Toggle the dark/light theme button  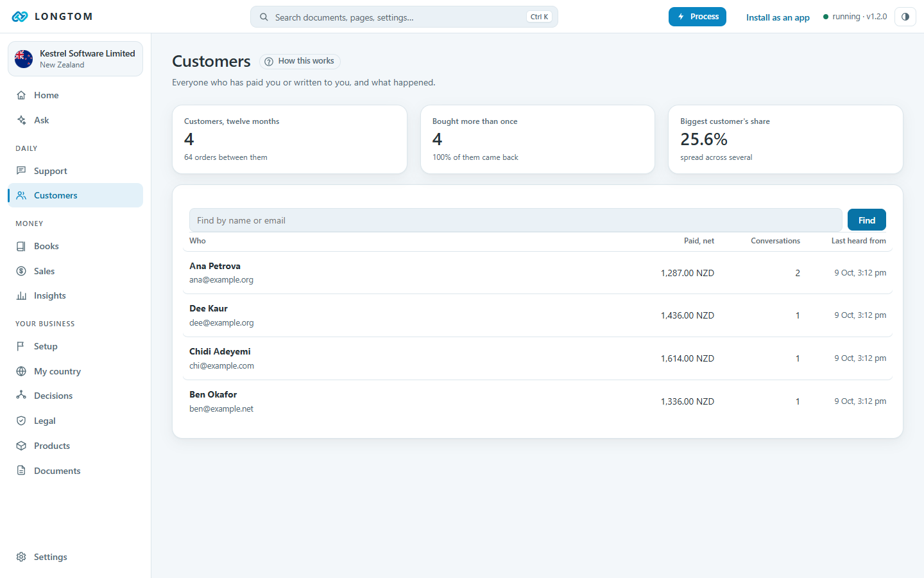tap(905, 17)
